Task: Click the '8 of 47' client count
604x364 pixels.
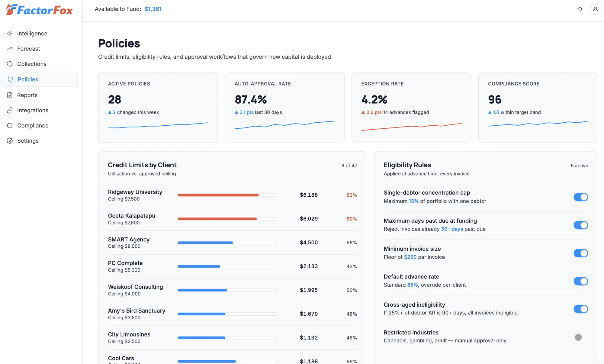Action: coord(349,166)
